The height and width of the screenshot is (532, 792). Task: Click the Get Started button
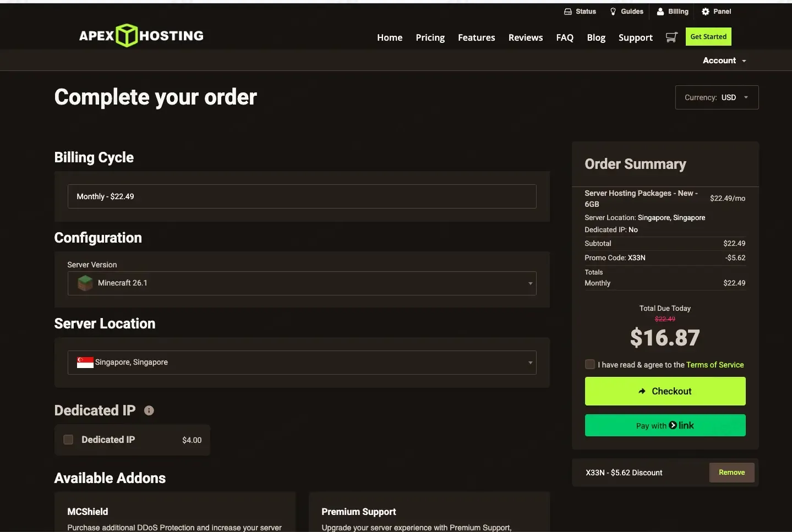coord(708,37)
